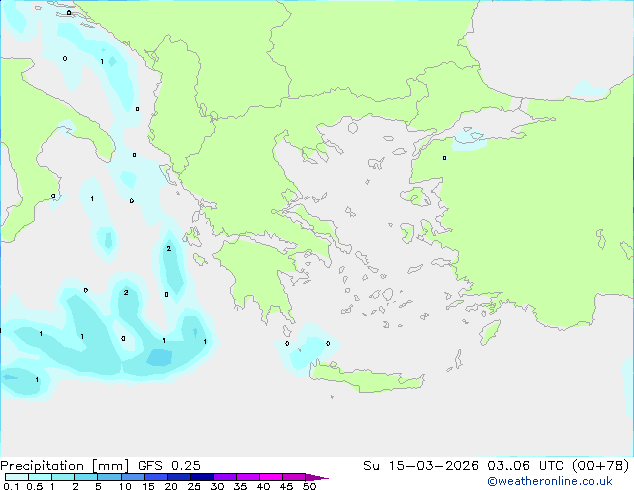Click the 5–10 mm light blue legend swatch
Viewport: 634px width, 490px height.
(x=109, y=477)
